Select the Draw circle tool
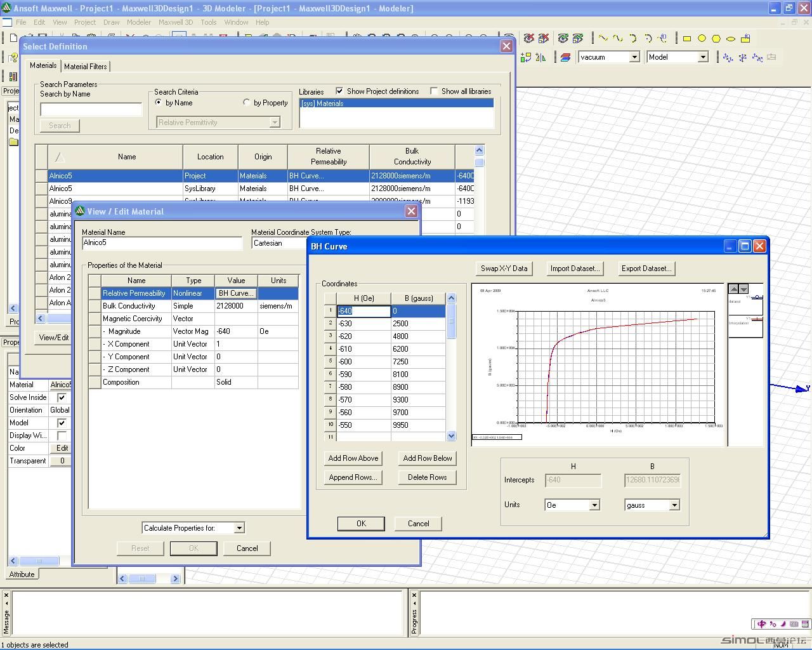 (702, 39)
